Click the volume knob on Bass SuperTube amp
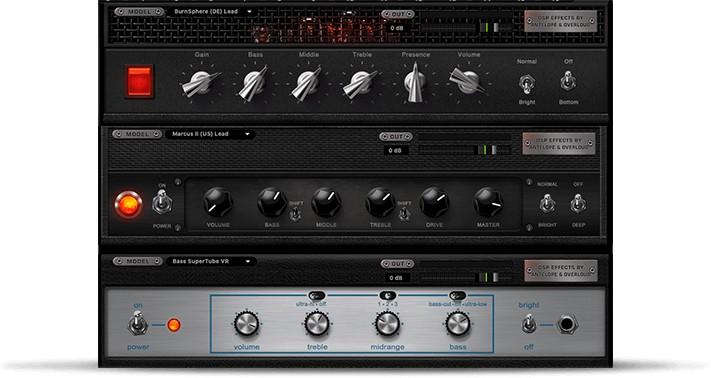 tap(247, 324)
